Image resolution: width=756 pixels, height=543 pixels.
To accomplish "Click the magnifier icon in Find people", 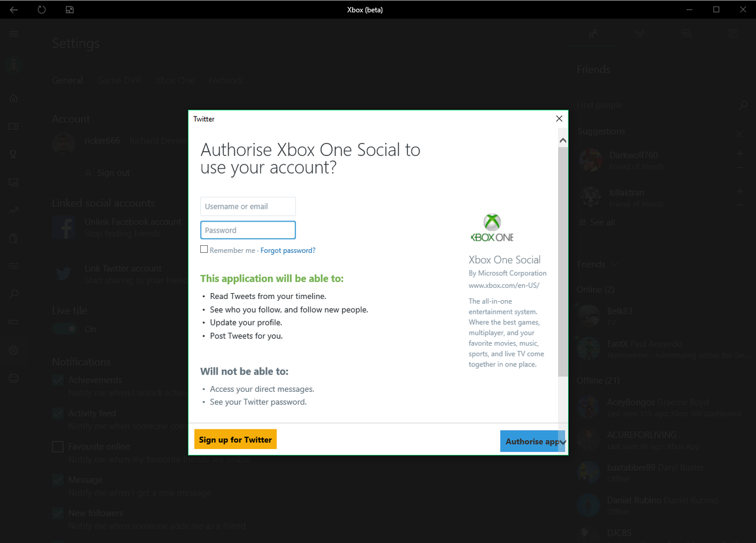I will point(743,105).
